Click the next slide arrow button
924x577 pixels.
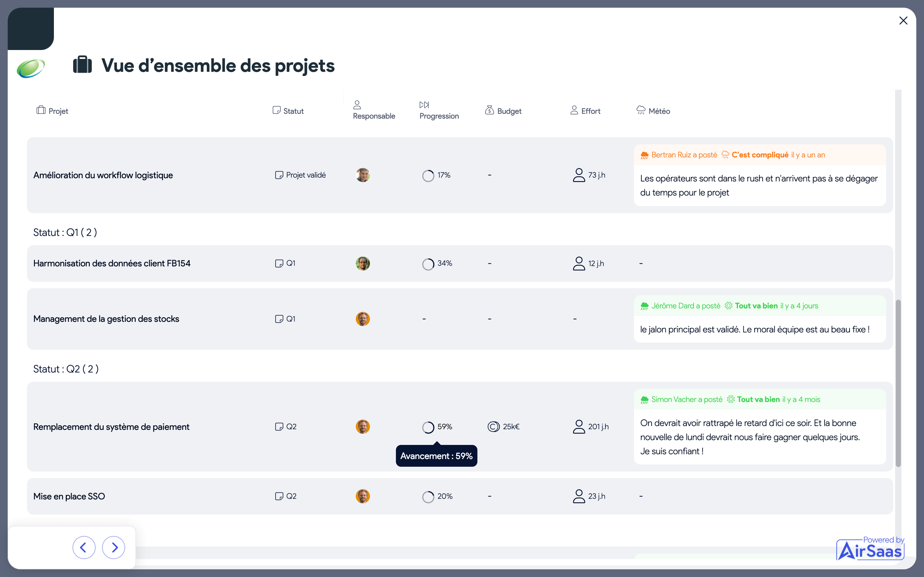(x=113, y=547)
